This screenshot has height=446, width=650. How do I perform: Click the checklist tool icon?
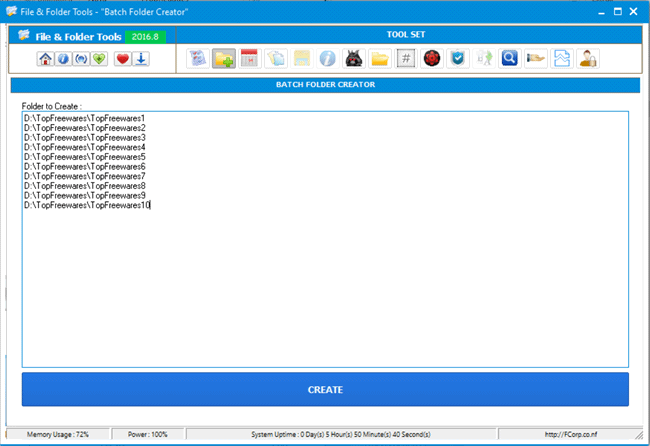198,59
